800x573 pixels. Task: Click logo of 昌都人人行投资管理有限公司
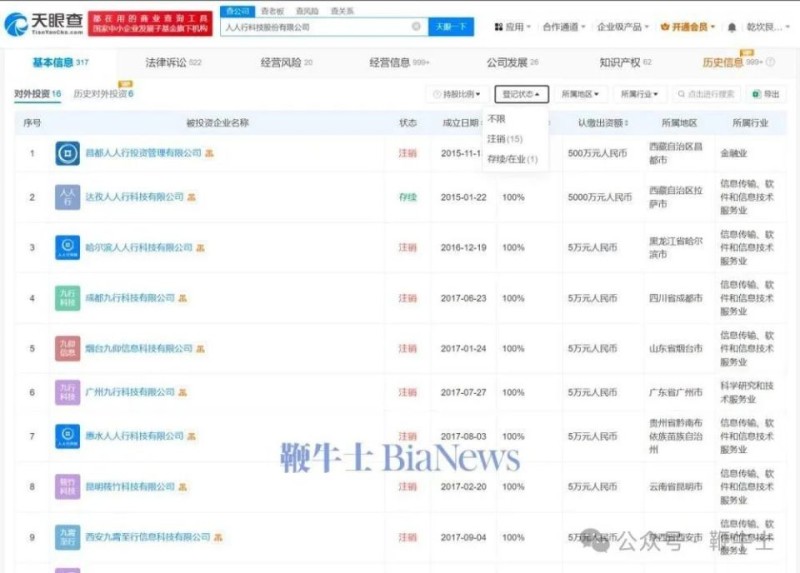click(67, 153)
